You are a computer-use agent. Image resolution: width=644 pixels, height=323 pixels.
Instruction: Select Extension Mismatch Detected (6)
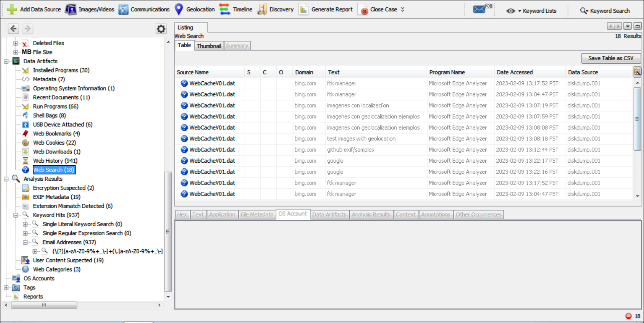tap(73, 206)
